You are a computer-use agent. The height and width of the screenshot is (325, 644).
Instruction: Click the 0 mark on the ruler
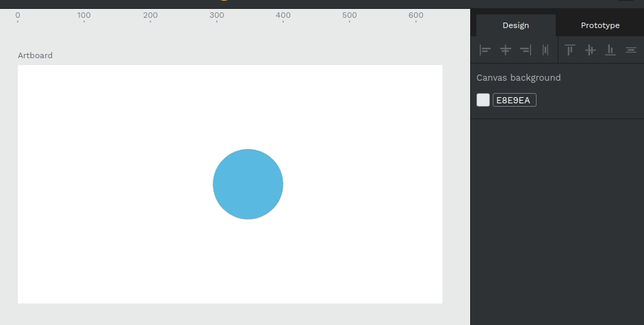coord(18,16)
